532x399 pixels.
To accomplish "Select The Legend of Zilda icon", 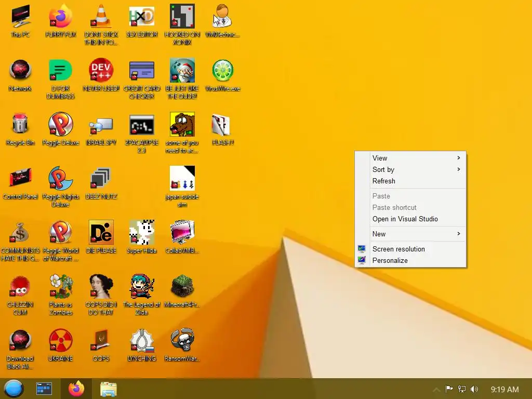I will pos(141,286).
